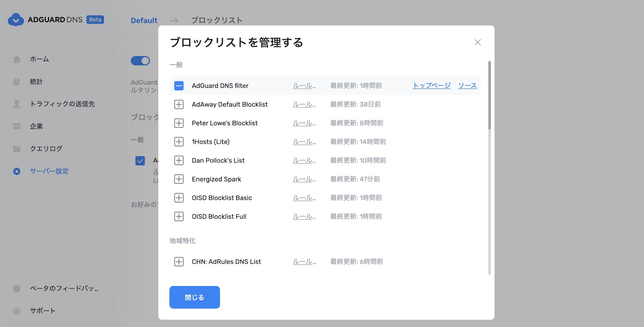This screenshot has height=327, width=644.
Task: Click the Energized Spark name
Action: point(216,179)
